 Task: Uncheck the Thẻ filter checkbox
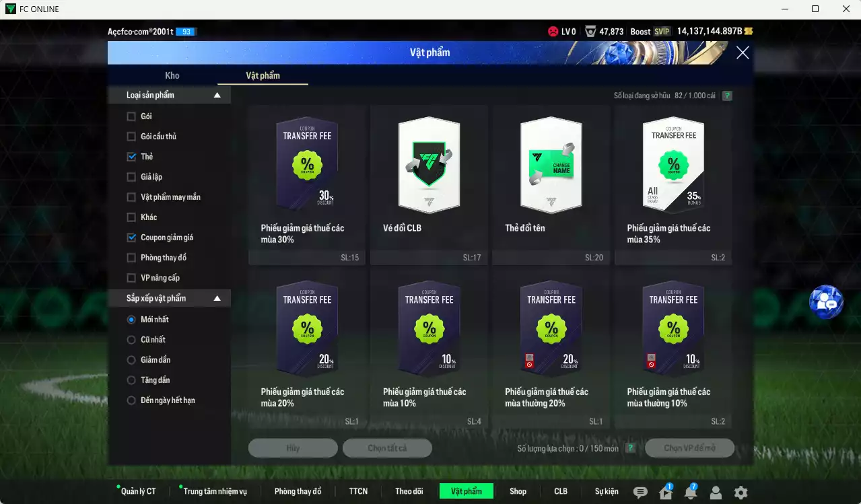tap(131, 157)
